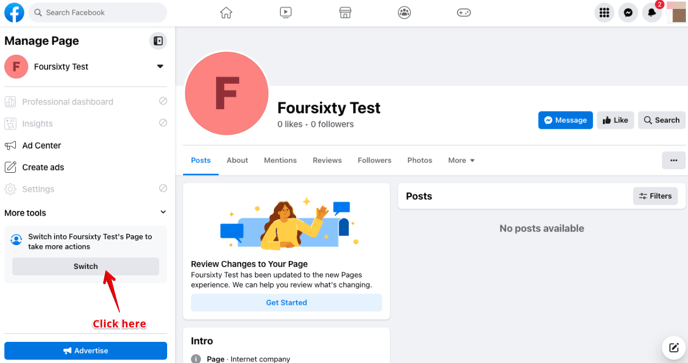Click the floating compose message icon
This screenshot has height=363, width=688.
[674, 348]
